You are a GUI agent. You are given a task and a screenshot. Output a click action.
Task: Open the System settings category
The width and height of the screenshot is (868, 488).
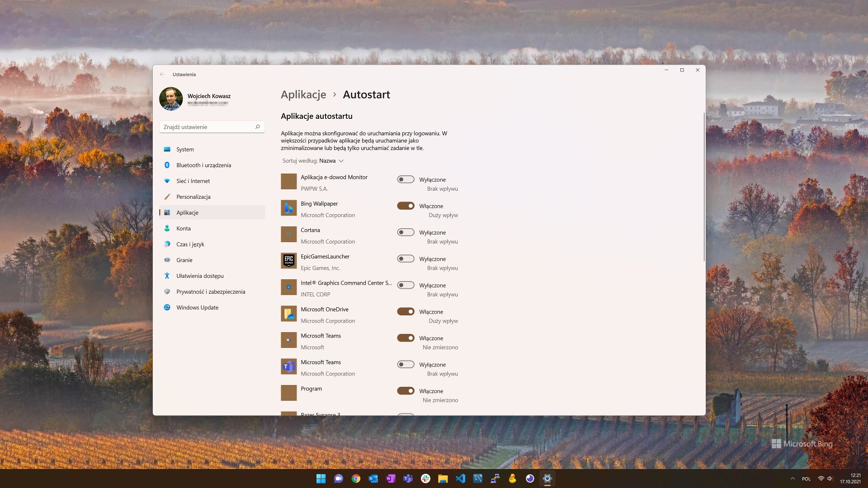185,149
